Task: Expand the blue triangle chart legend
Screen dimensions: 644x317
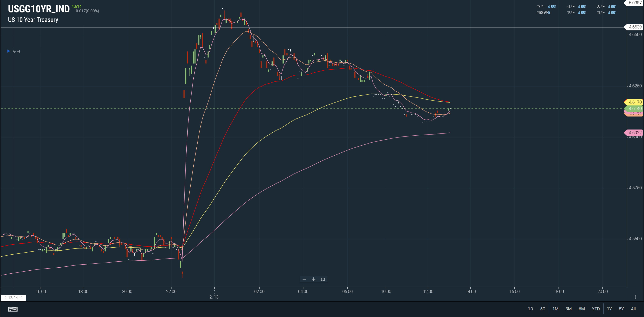Action: [9, 51]
